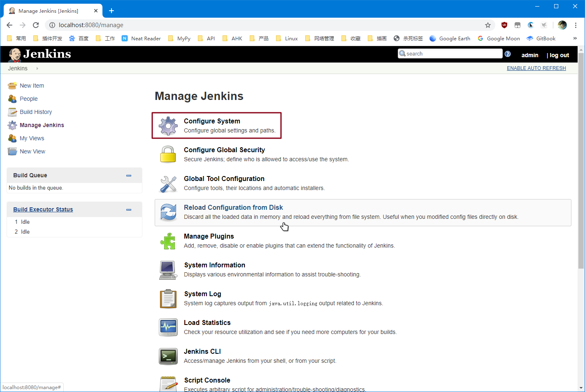Open the API bookmark folder
The height and width of the screenshot is (392, 585).
[206, 38]
